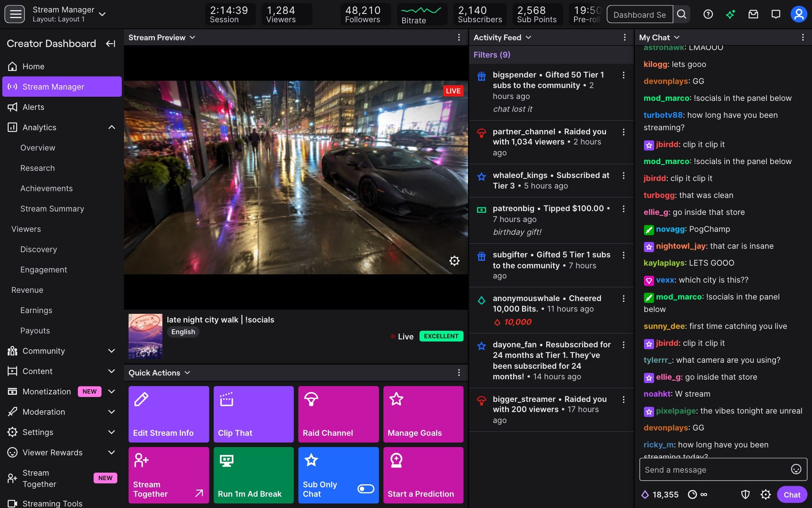Click Start a Prediction
812x508 pixels.
pos(424,475)
